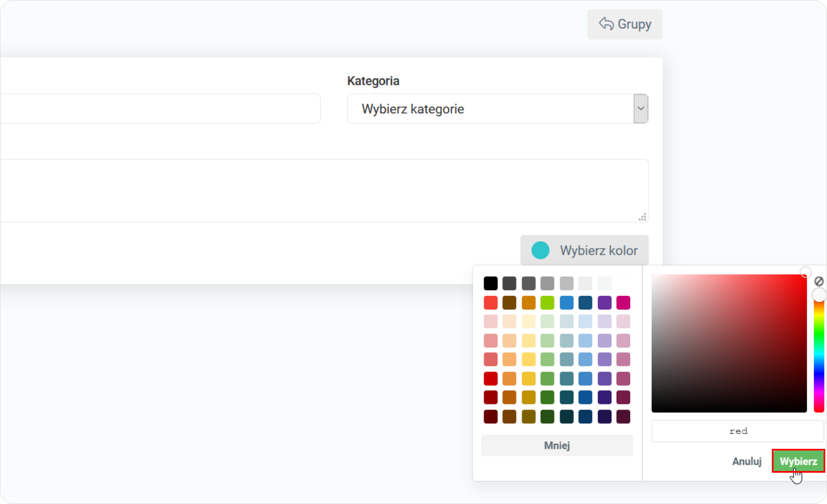Click the textarea resize grip
The image size is (827, 504).
643,217
